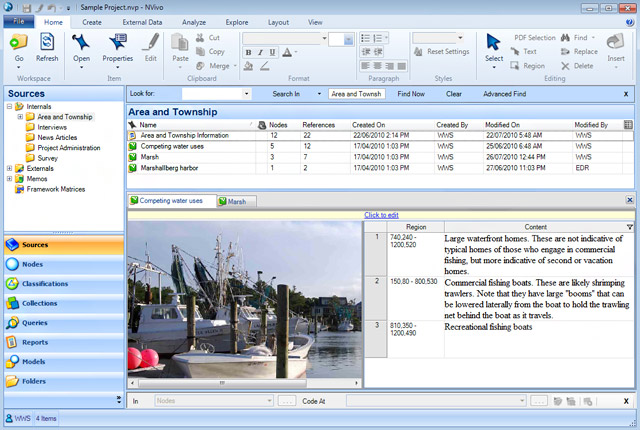The height and width of the screenshot is (430, 640).
Task: Expand the Memos tree node
Action: click(x=9, y=179)
